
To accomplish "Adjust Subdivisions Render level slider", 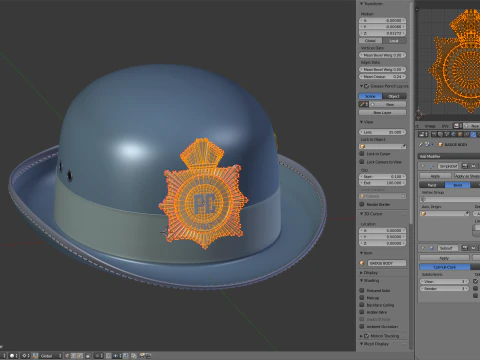I will pyautogui.click(x=444, y=289).
